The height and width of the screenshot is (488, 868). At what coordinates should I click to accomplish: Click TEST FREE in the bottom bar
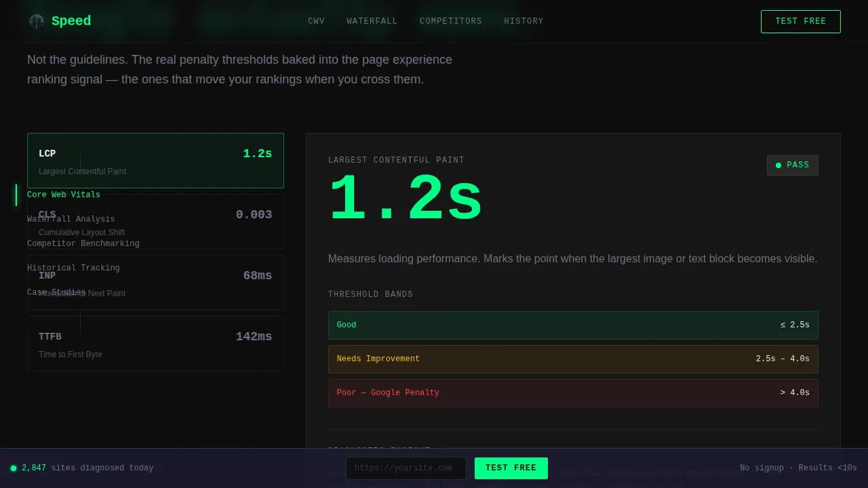tap(511, 468)
